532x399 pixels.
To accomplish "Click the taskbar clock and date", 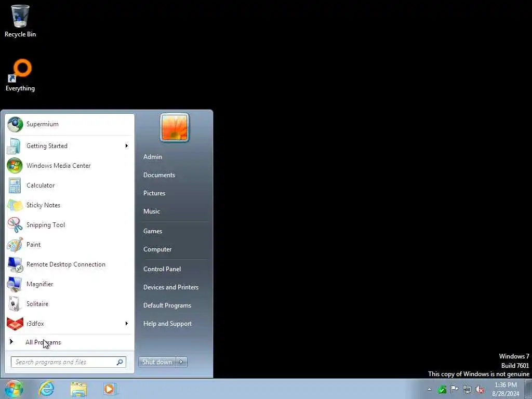I will [x=506, y=389].
